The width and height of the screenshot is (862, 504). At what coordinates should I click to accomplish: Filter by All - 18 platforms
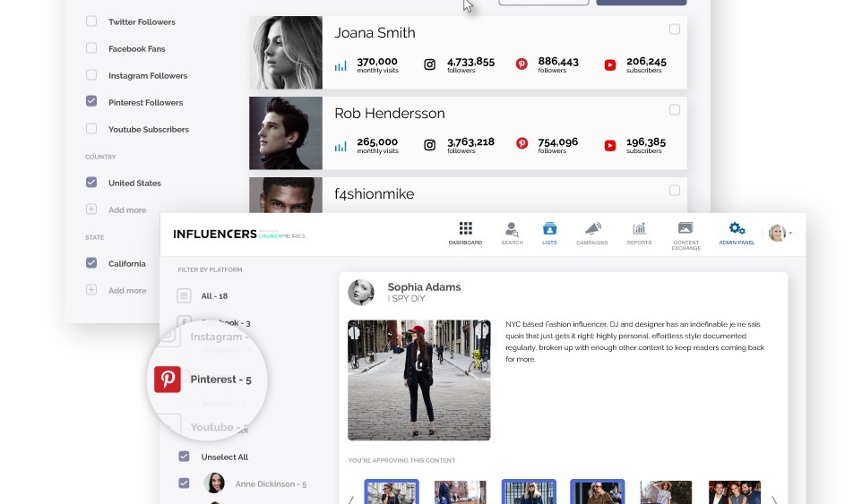[214, 296]
